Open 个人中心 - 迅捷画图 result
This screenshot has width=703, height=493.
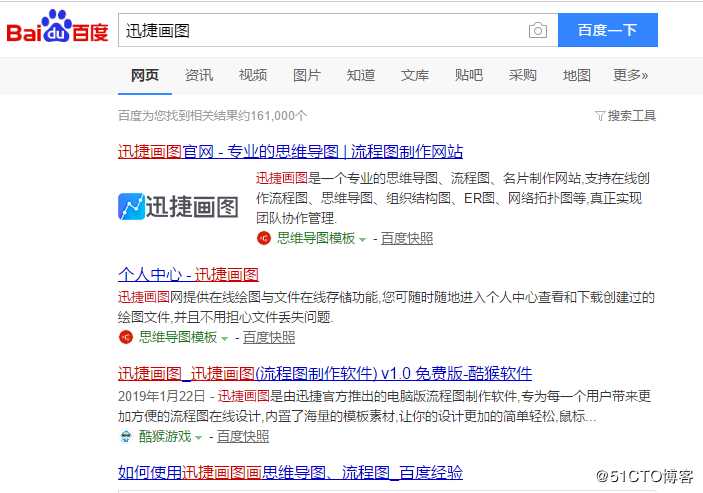click(x=188, y=274)
